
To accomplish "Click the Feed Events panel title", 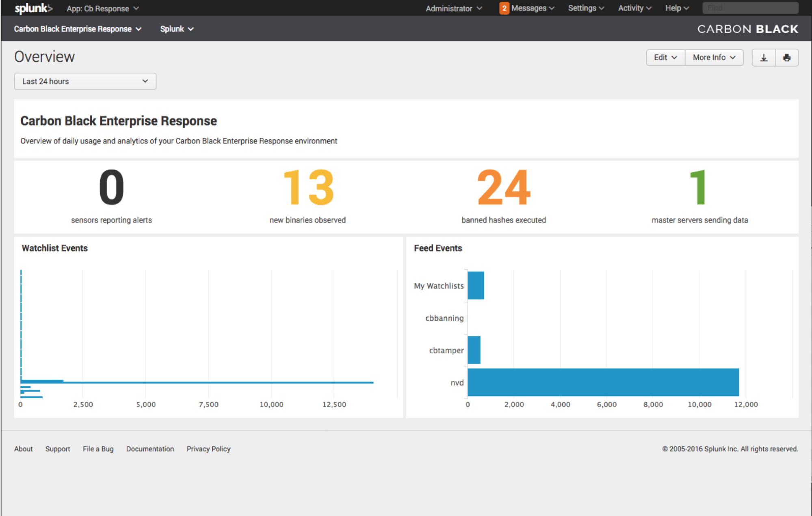I will click(438, 248).
